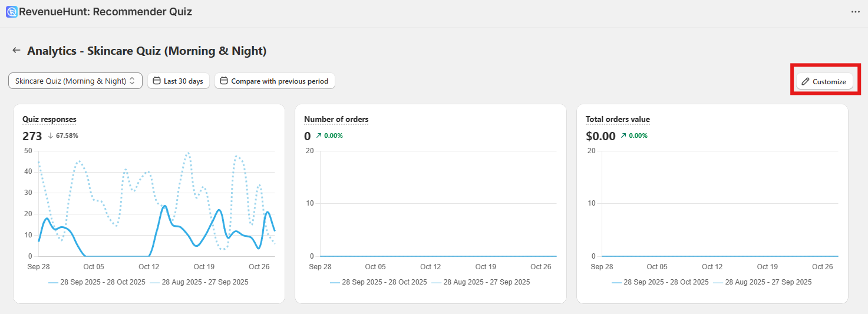868x314 pixels.
Task: Click the RevenueHunt app logo icon
Action: pos(12,12)
